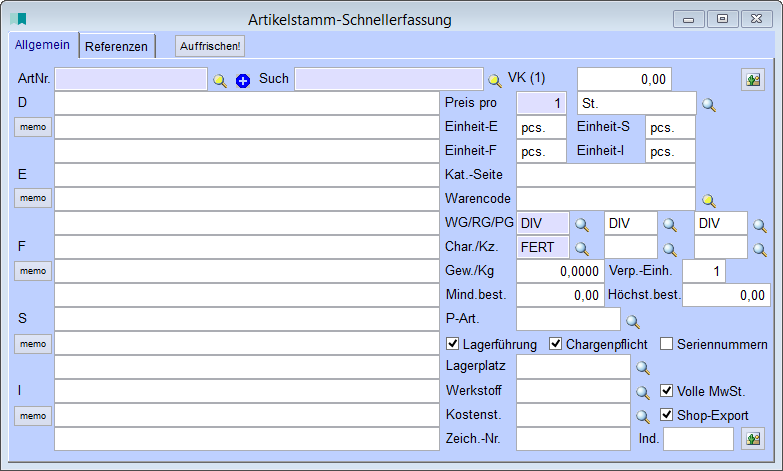Enable the Seriennummern checkbox
The width and height of the screenshot is (783, 471).
coord(666,344)
